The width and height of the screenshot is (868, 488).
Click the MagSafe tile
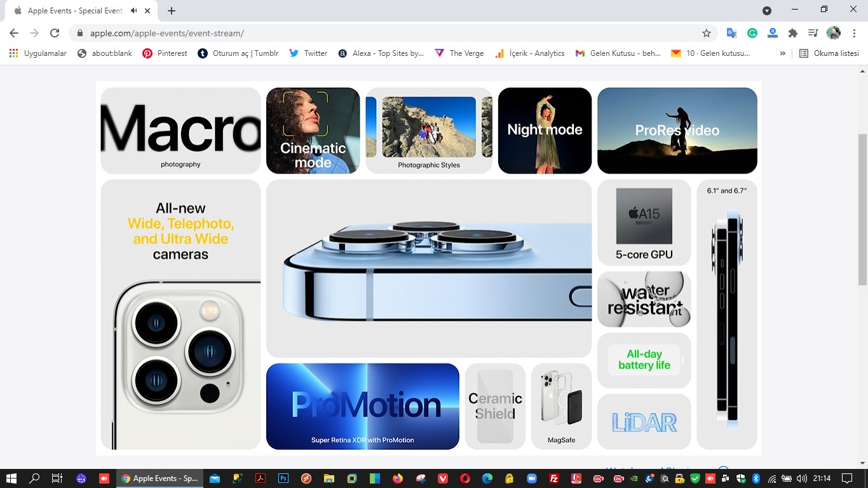(562, 407)
